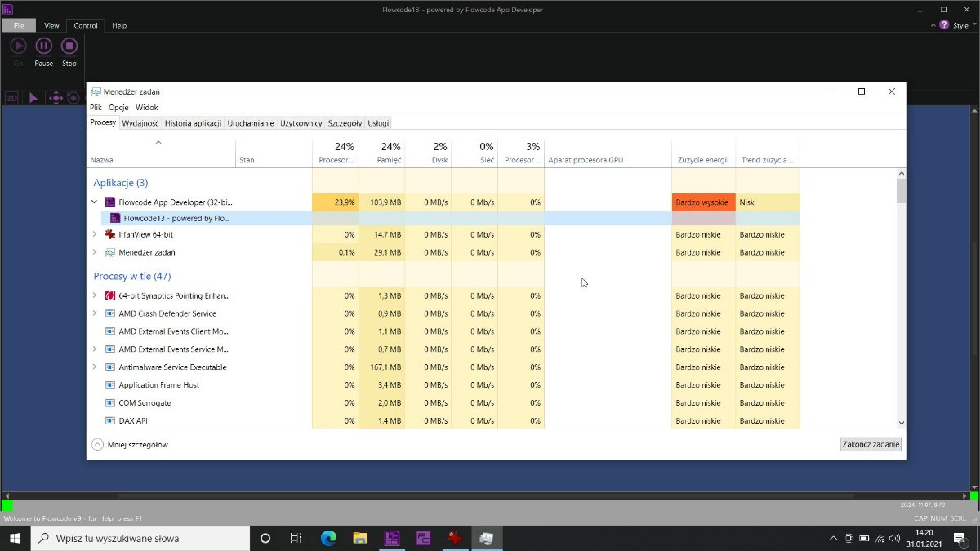This screenshot has height=551, width=980.
Task: Click the IrfanView taskbar icon
Action: (x=454, y=539)
